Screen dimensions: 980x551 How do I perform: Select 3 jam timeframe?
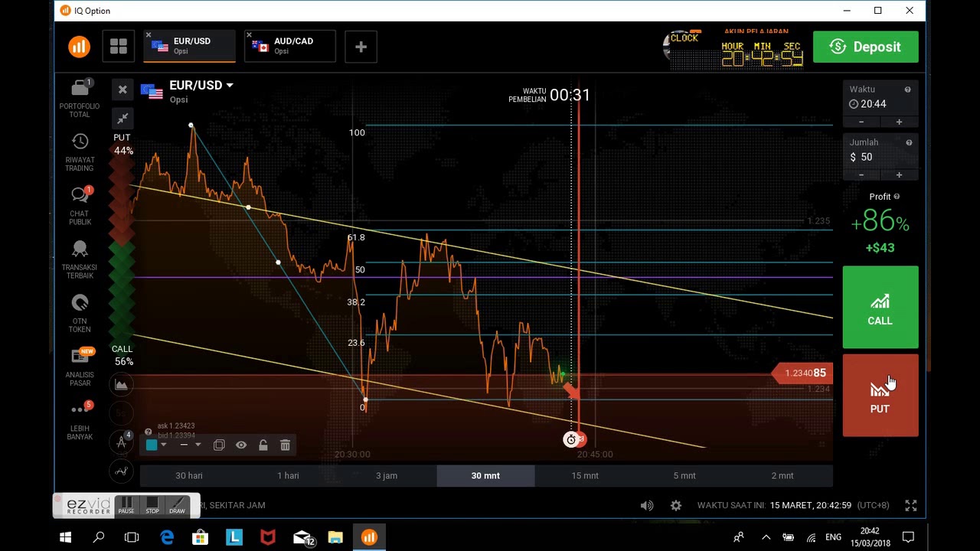[x=387, y=475]
